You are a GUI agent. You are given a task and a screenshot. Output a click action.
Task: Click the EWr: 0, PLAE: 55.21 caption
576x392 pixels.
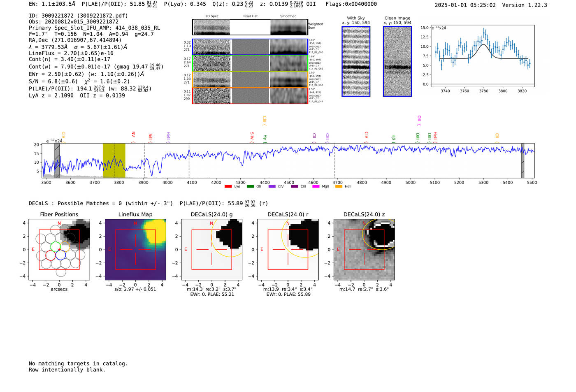(212, 294)
